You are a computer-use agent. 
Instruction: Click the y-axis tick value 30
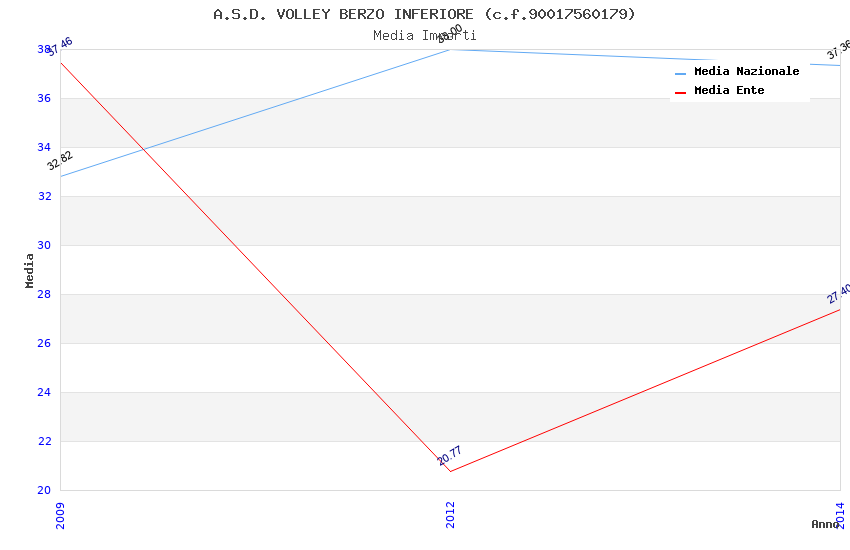point(44,245)
